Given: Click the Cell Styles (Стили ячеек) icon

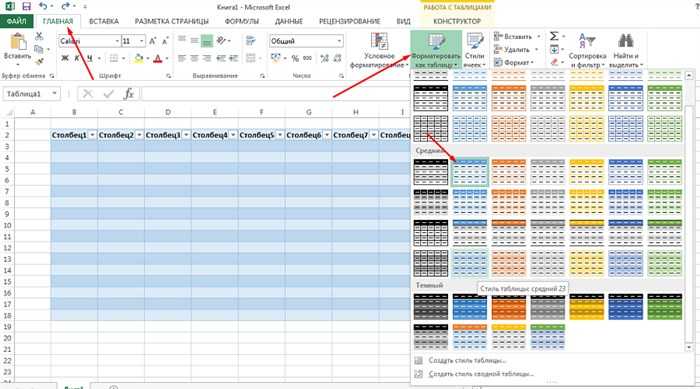Looking at the screenshot, I should click(x=475, y=42).
